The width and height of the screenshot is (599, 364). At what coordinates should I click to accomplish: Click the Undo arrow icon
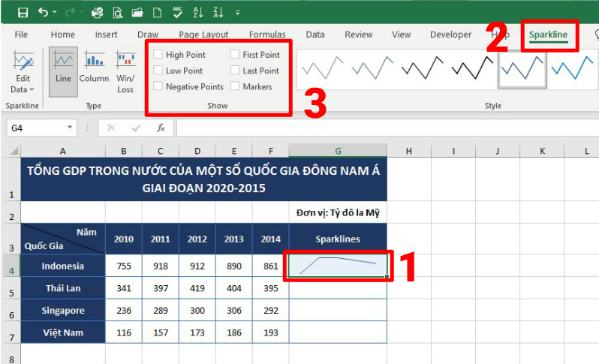pyautogui.click(x=44, y=12)
